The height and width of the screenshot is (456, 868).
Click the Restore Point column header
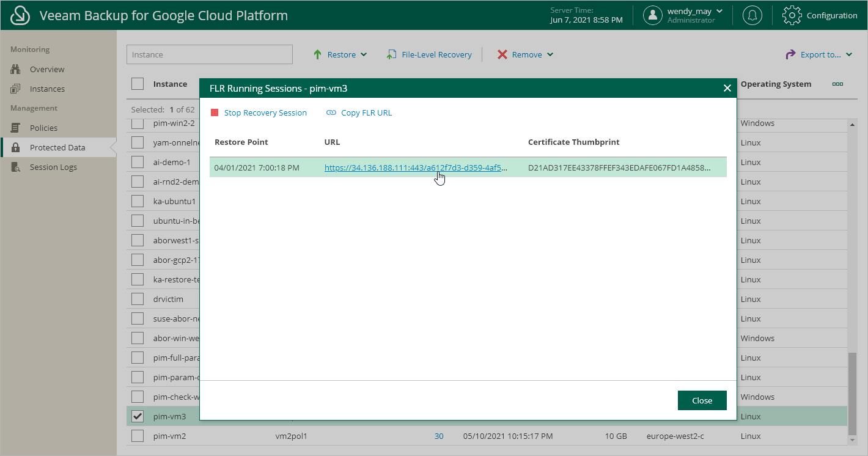[x=241, y=142]
